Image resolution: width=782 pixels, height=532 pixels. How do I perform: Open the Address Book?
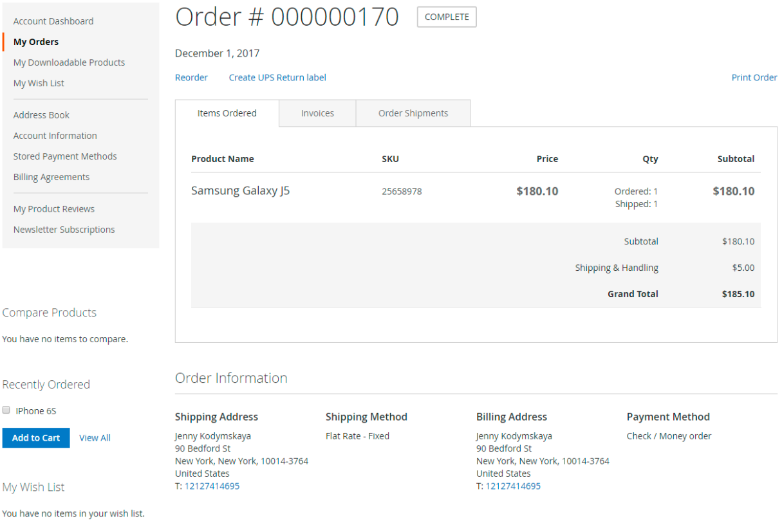(41, 115)
